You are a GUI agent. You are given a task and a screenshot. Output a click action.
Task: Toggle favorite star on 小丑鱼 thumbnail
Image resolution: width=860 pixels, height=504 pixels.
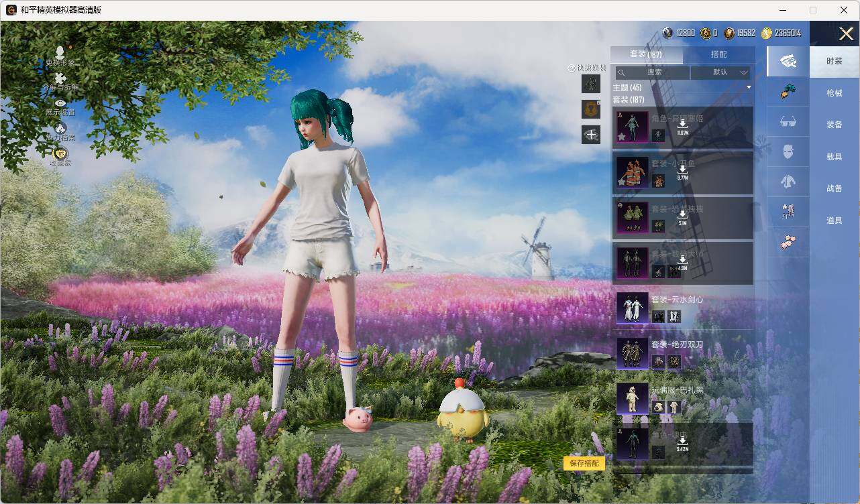click(x=621, y=182)
